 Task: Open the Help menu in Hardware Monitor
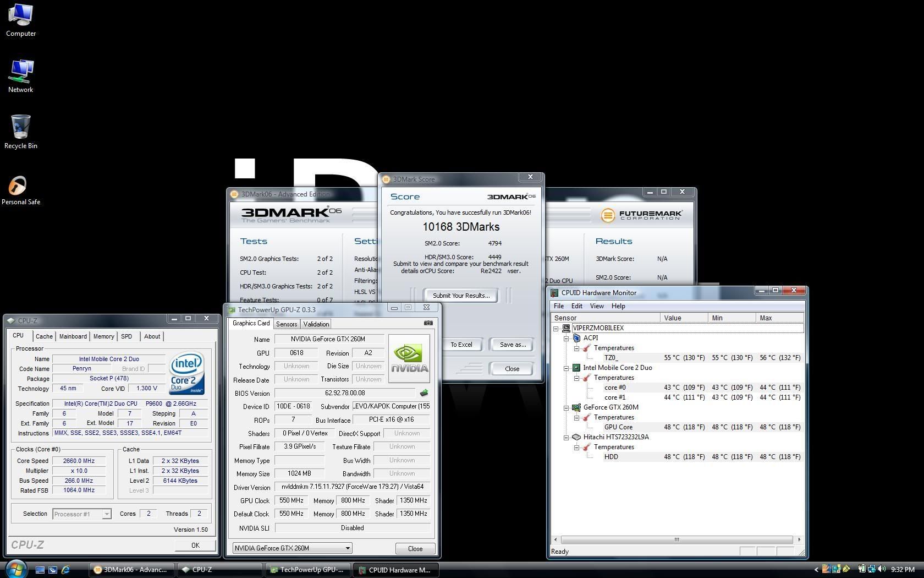pyautogui.click(x=618, y=306)
